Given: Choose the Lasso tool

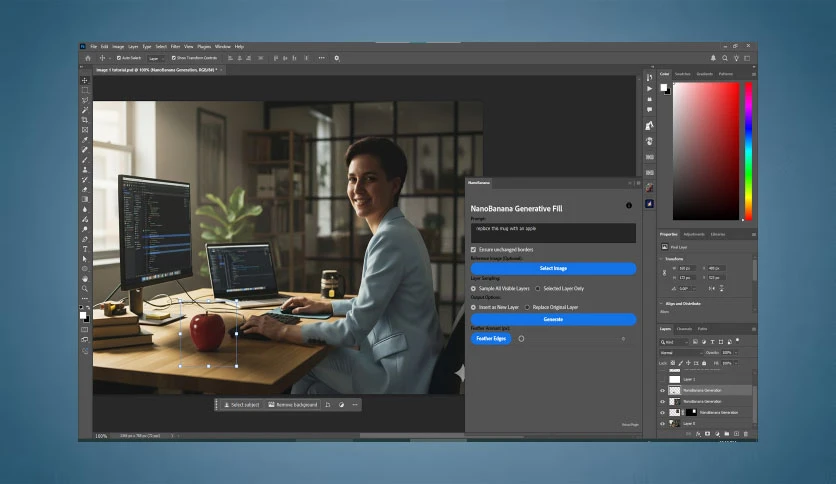Looking at the screenshot, I should (85, 100).
